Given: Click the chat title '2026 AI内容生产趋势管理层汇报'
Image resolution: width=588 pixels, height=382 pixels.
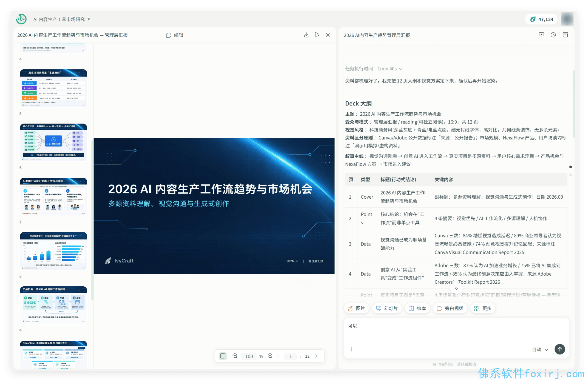Looking at the screenshot, I should click(x=377, y=35).
